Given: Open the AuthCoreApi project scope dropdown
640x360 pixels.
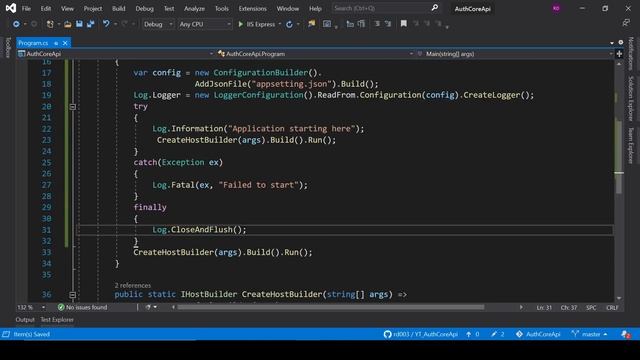Looking at the screenshot, I should point(116,54).
